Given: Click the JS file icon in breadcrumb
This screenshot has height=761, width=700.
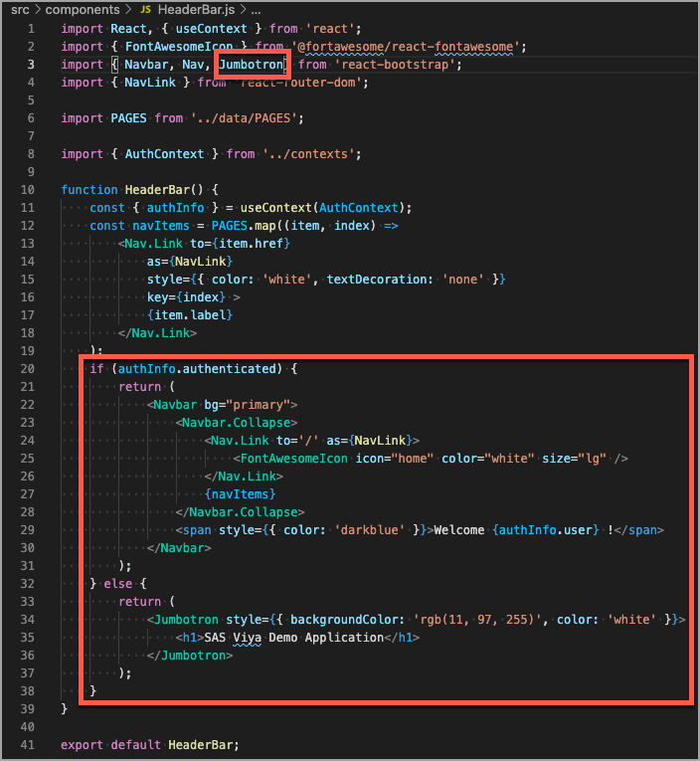Looking at the screenshot, I should click(145, 9).
